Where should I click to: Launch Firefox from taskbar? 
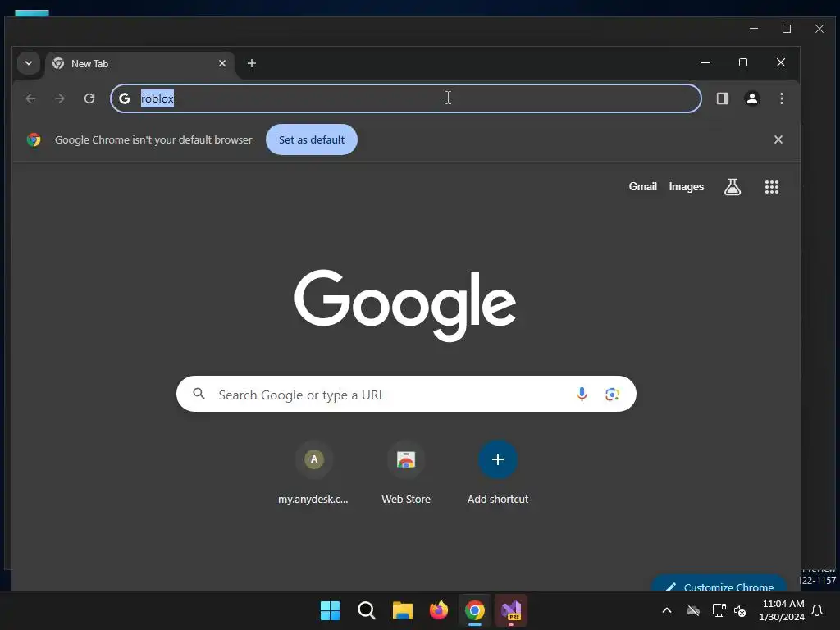coord(439,610)
